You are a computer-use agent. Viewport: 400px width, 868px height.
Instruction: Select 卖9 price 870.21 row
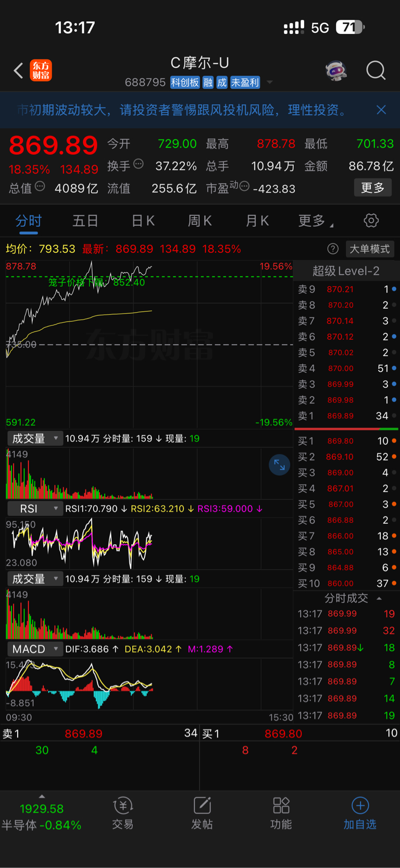[346, 289]
